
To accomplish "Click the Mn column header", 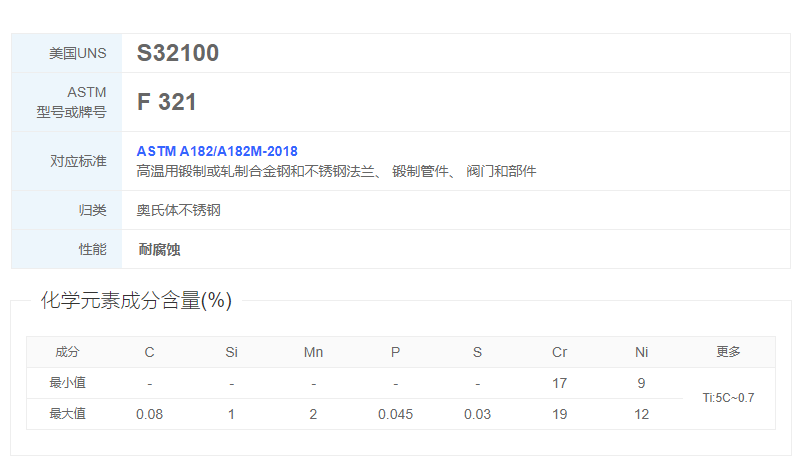I will tap(313, 352).
